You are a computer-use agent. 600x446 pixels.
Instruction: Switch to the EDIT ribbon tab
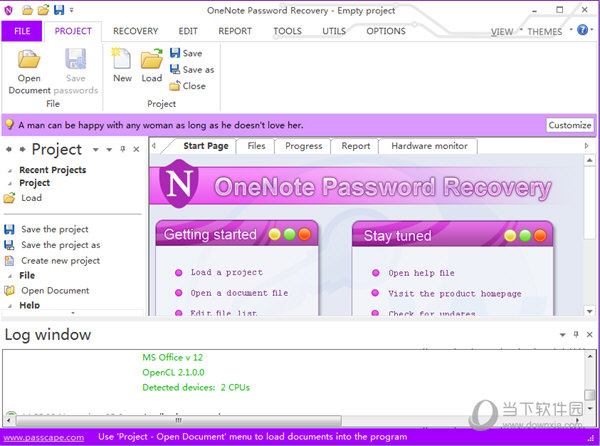click(x=188, y=31)
